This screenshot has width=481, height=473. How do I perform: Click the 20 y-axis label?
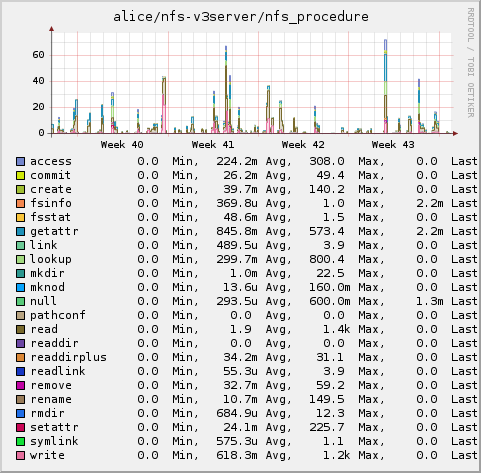(x=38, y=107)
